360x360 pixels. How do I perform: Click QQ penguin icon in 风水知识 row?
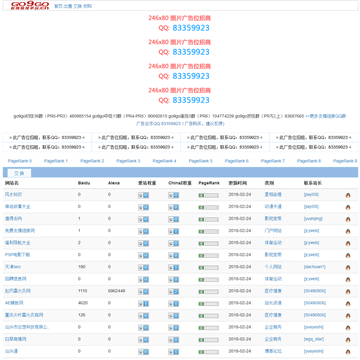(348, 195)
